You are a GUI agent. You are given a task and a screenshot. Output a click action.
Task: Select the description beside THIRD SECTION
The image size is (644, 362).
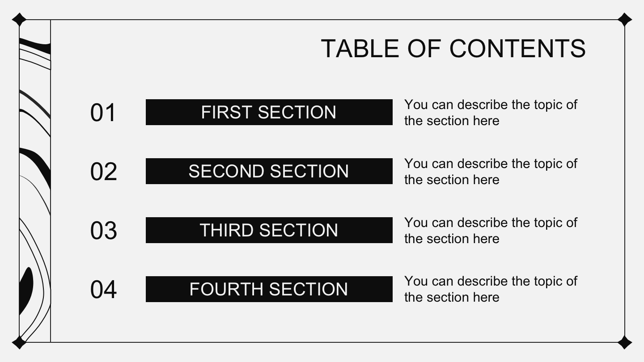click(x=490, y=231)
